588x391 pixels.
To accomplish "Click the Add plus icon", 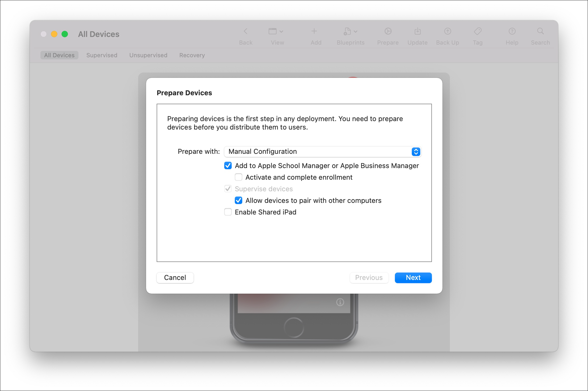I will 314,32.
